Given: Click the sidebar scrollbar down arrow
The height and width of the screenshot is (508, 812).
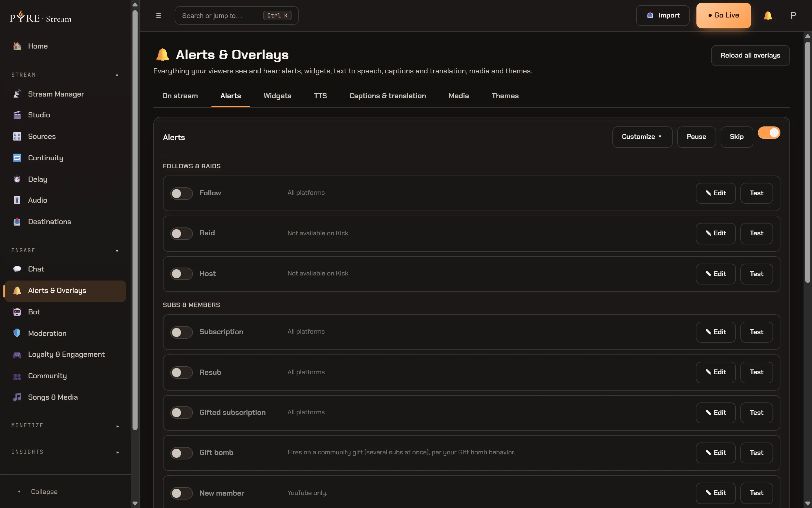Looking at the screenshot, I should click(x=135, y=503).
